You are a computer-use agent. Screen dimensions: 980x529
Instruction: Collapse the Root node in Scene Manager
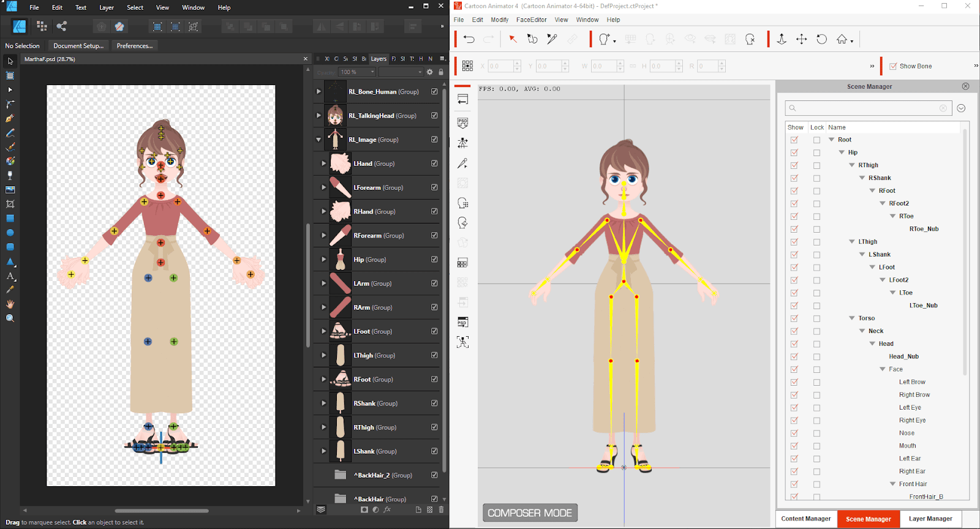click(x=832, y=140)
